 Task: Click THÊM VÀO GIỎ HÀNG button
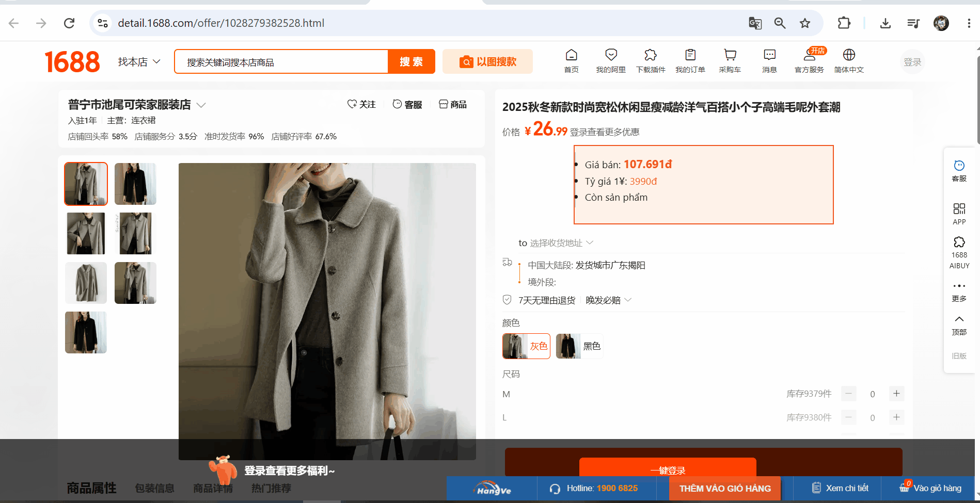coord(725,489)
